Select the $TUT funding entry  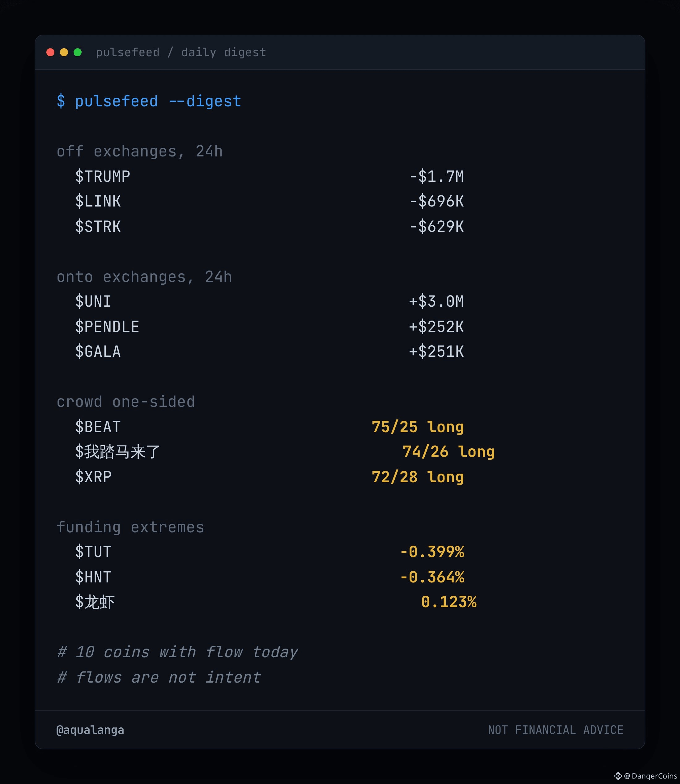[x=93, y=552]
